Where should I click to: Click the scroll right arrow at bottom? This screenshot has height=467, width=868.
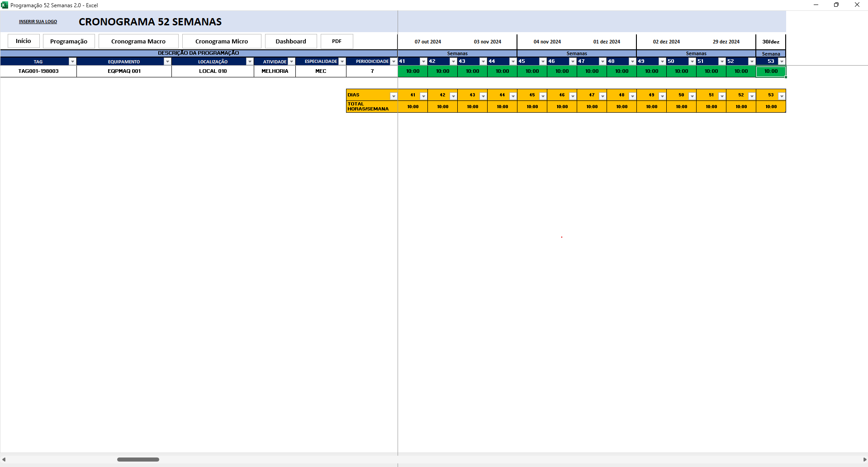pyautogui.click(x=864, y=459)
